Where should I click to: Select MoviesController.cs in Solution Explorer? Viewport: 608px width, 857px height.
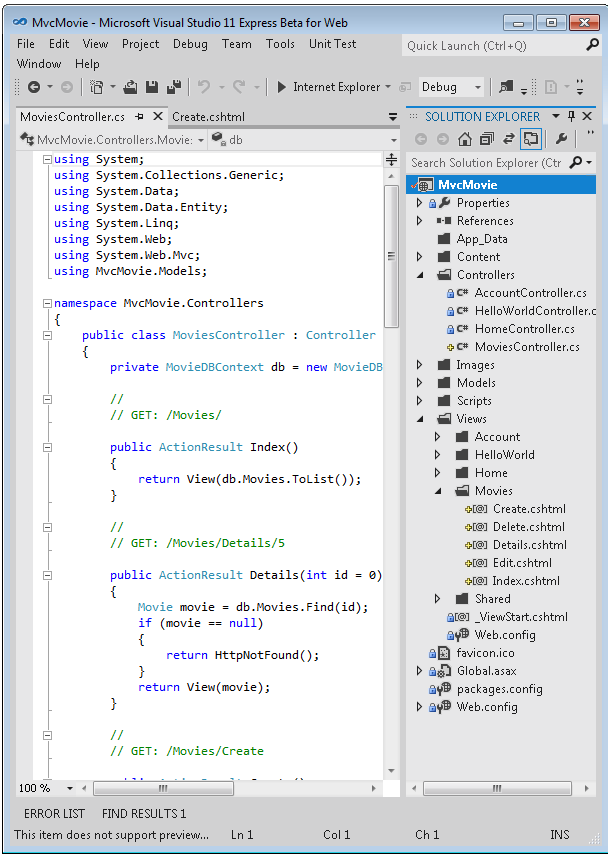pos(527,347)
